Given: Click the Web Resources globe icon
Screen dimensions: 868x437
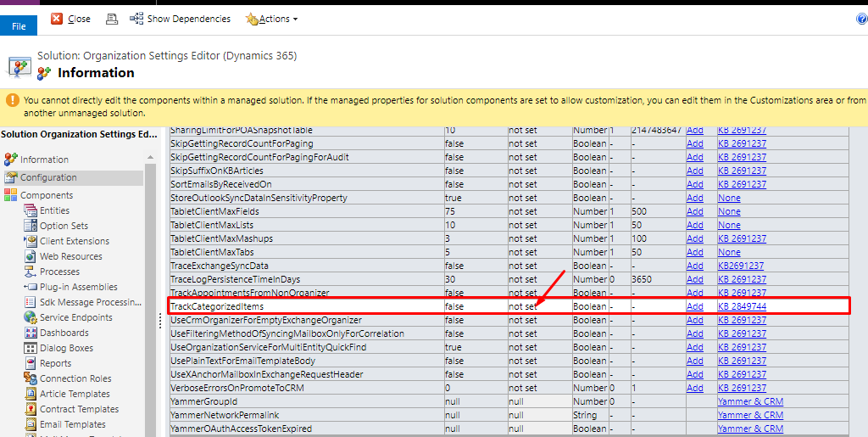Looking at the screenshot, I should pyautogui.click(x=31, y=256).
